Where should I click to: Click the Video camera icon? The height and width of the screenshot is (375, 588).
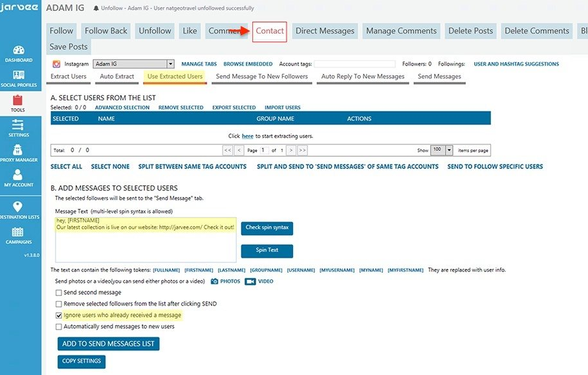click(250, 281)
